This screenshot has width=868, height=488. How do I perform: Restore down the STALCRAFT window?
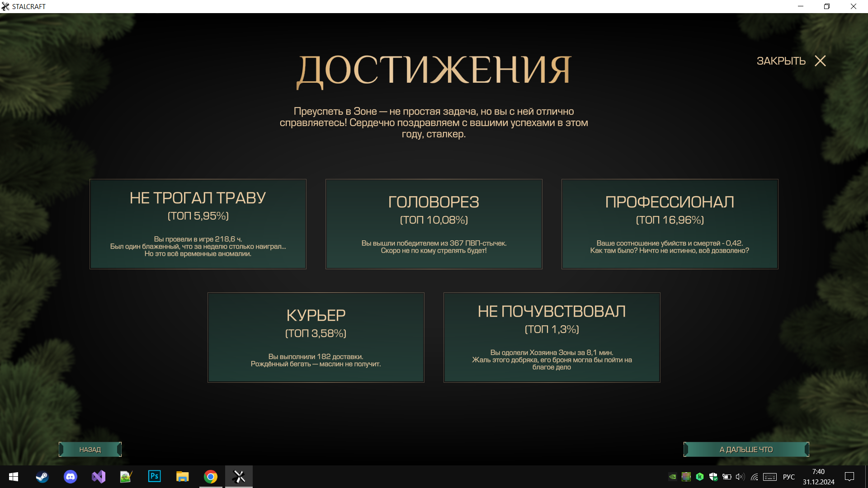pos(827,6)
